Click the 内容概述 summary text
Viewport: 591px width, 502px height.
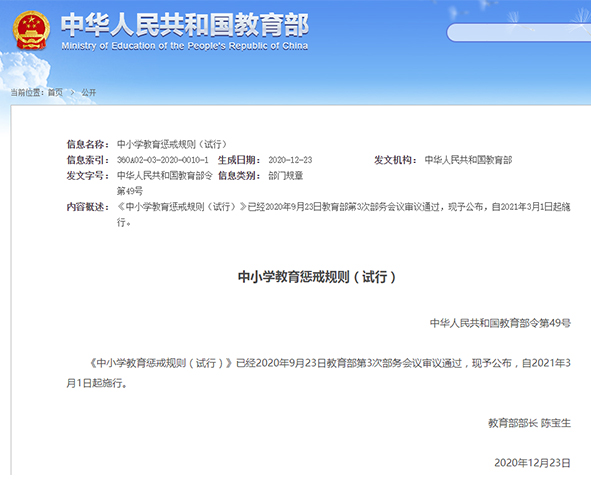[343, 214]
